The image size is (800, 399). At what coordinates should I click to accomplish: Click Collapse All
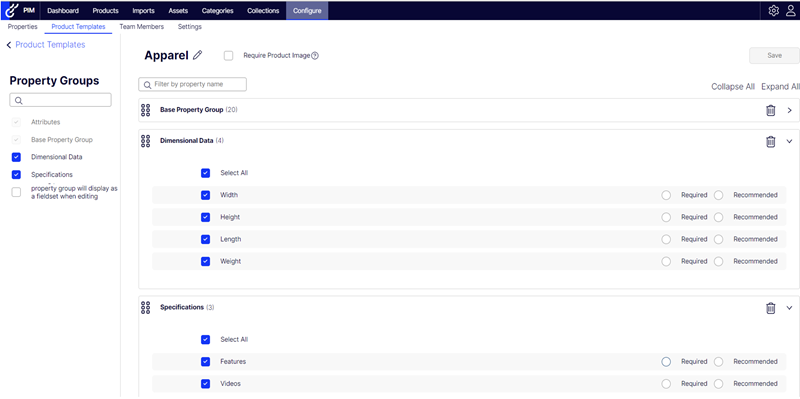(733, 87)
